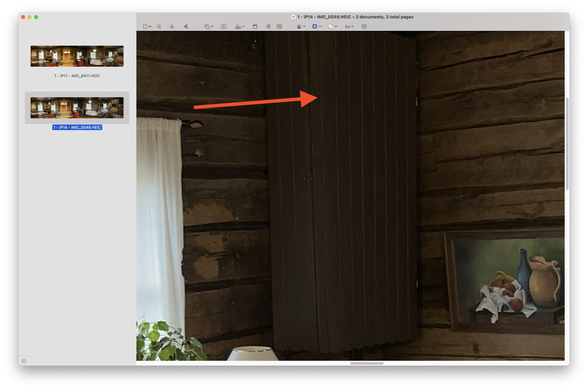
Task: Select the Instant Alpha magic wand tool
Action: pyautogui.click(x=159, y=26)
